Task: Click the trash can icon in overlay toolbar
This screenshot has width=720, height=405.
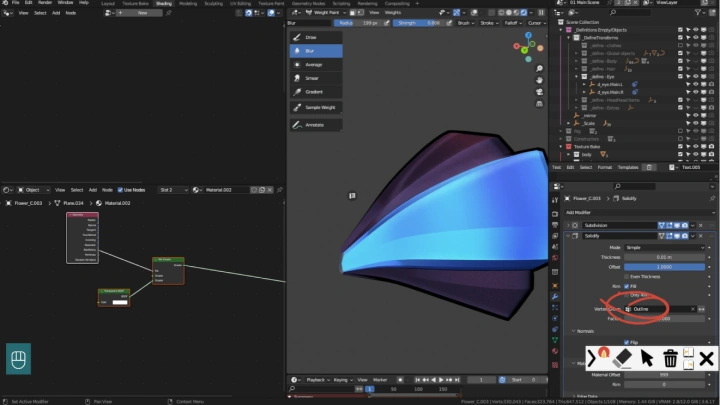Action: 671,357
